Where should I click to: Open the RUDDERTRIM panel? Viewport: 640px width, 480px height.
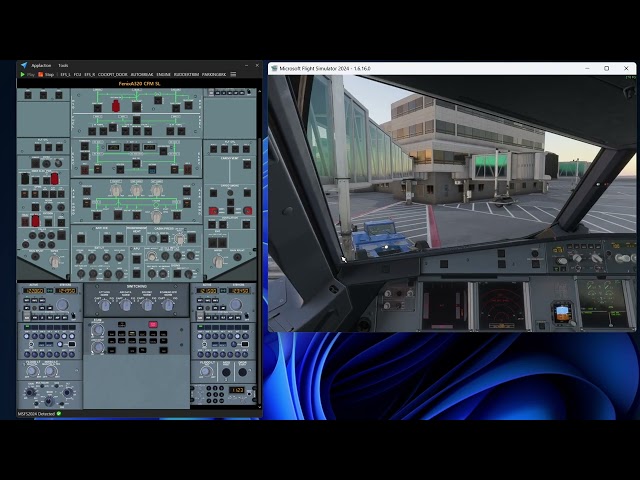coord(186,75)
